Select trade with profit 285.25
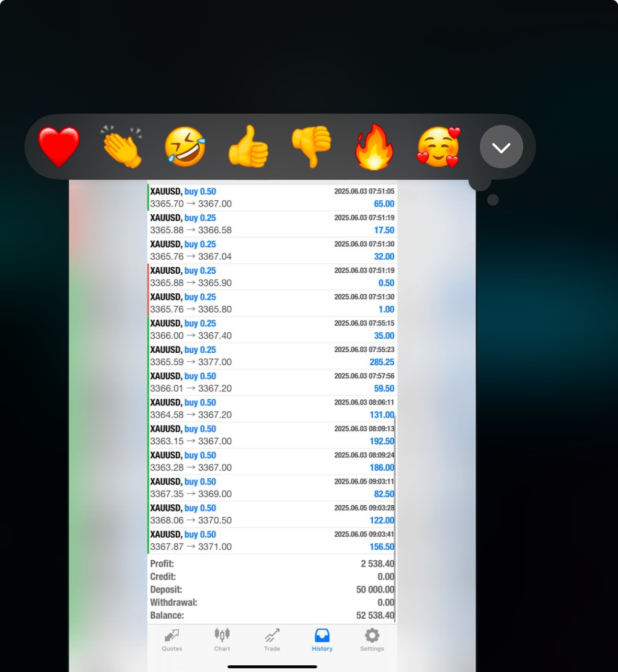This screenshot has width=618, height=672. pos(272,356)
